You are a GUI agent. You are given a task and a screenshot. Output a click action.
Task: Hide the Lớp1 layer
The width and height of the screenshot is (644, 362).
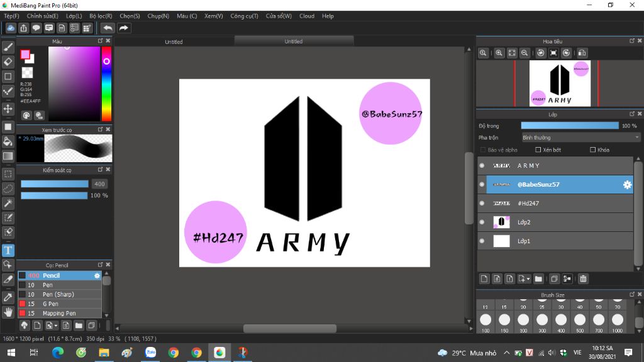tap(482, 241)
